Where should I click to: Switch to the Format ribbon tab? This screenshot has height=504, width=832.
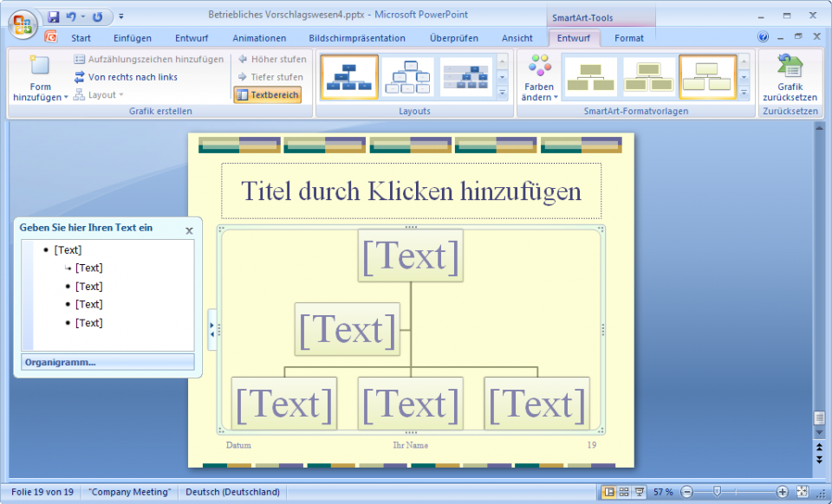[628, 37]
